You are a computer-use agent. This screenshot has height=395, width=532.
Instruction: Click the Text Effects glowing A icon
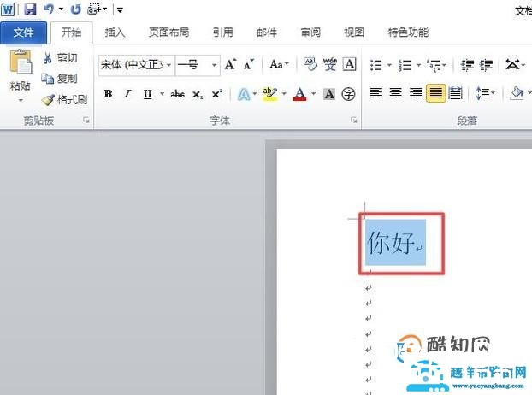tap(244, 94)
